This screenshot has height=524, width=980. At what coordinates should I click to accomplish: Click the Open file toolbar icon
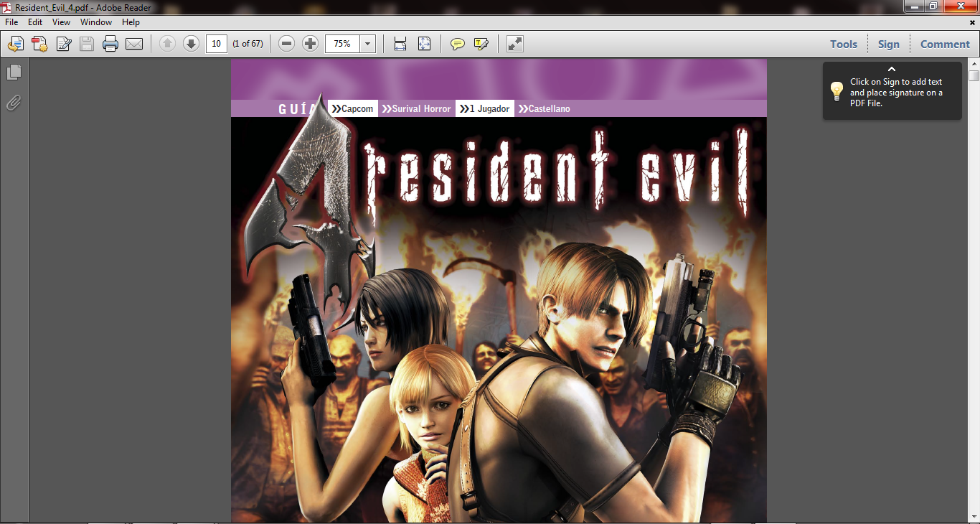coord(16,44)
